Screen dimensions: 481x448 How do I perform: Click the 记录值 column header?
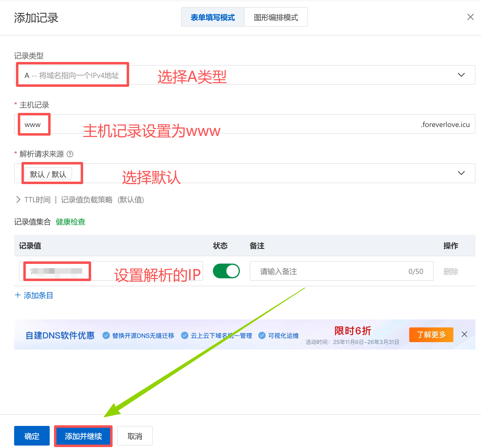click(x=30, y=246)
